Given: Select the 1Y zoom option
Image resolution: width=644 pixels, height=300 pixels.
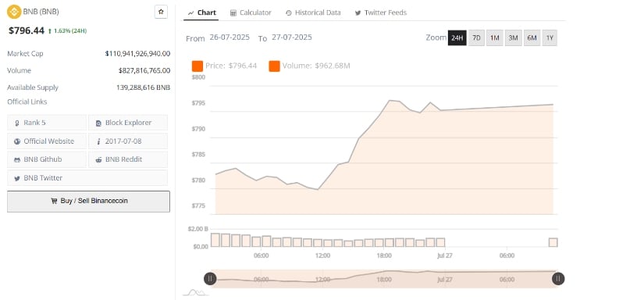Looking at the screenshot, I should 550,37.
